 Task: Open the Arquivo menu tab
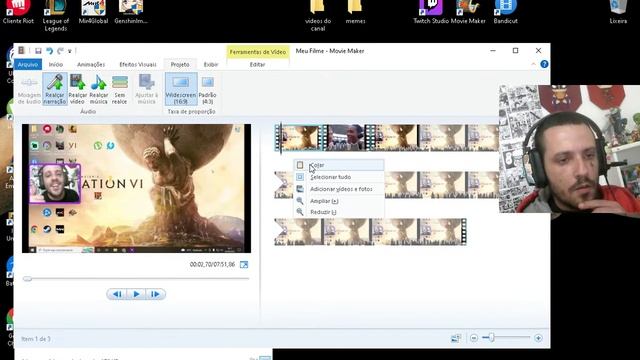pos(28,64)
